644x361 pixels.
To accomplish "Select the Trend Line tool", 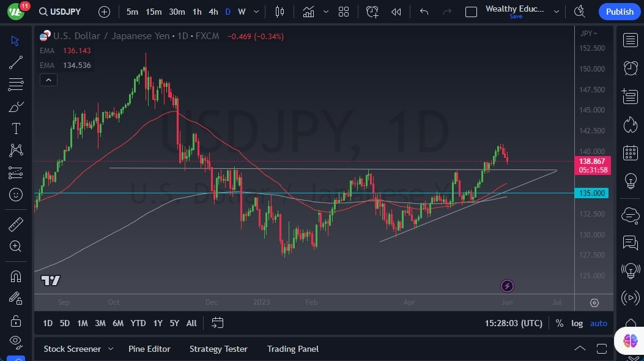I will click(x=15, y=62).
